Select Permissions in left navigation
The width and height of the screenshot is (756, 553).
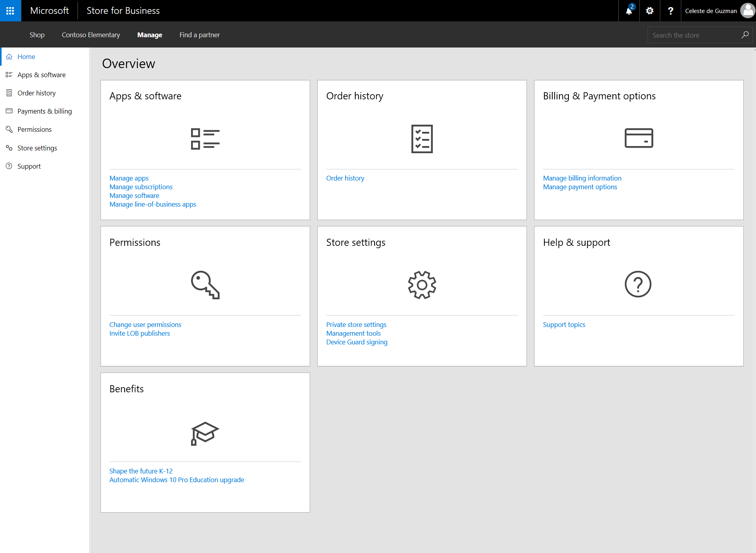point(34,129)
